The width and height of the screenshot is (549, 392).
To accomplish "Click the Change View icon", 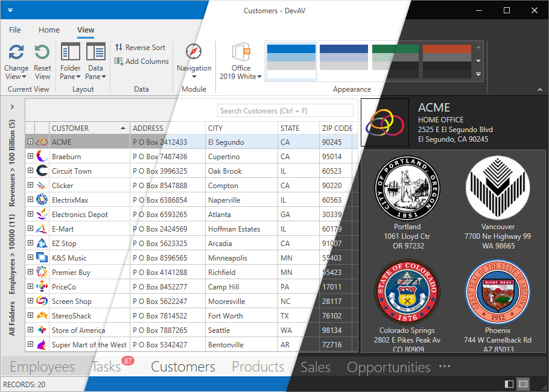I will [x=16, y=53].
